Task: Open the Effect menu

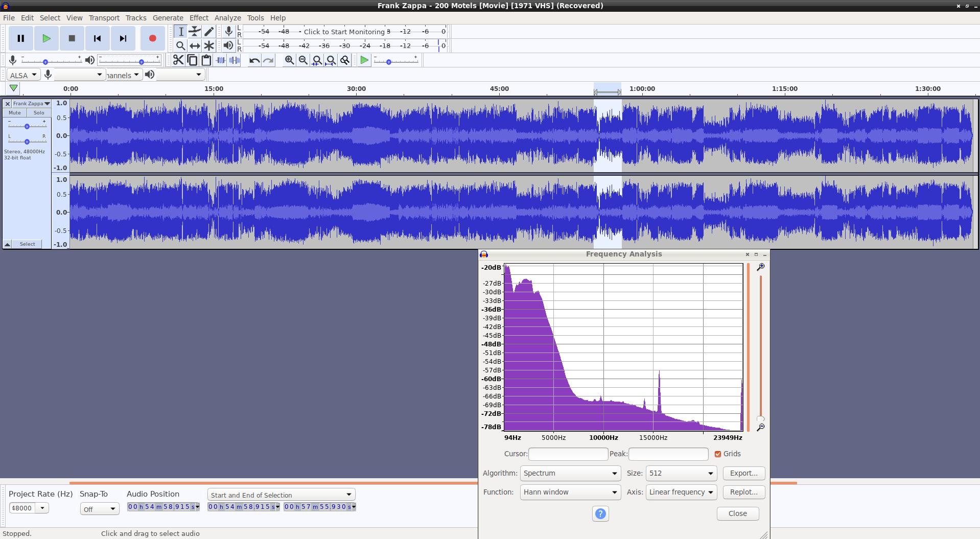Action: coord(199,18)
